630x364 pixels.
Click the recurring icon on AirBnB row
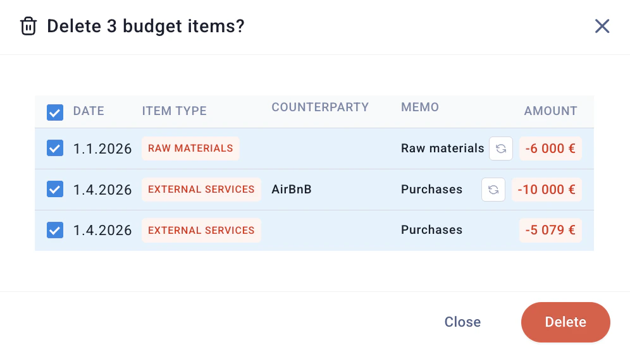[x=493, y=190]
